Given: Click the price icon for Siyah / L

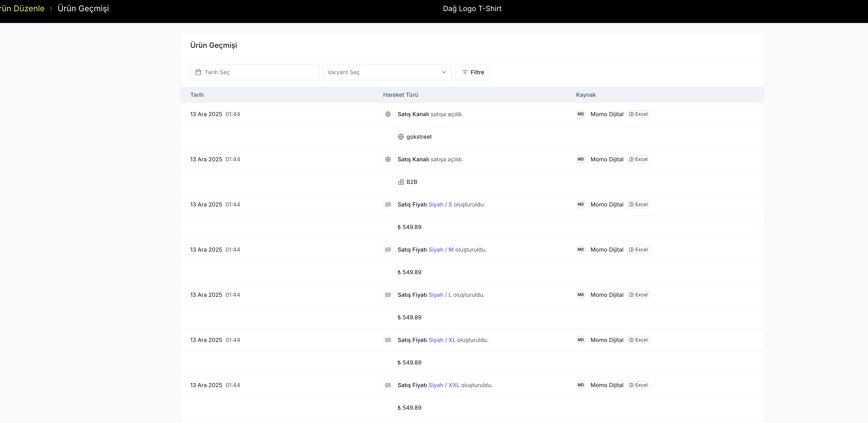Looking at the screenshot, I should (x=388, y=295).
